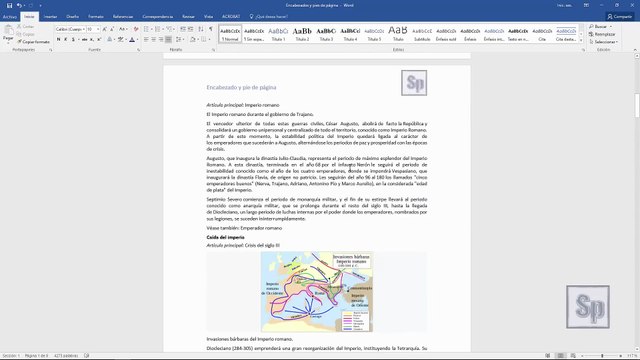Screen dimensions: 640x360
Task: Apply Sin espaciado style
Action: tap(254, 34)
